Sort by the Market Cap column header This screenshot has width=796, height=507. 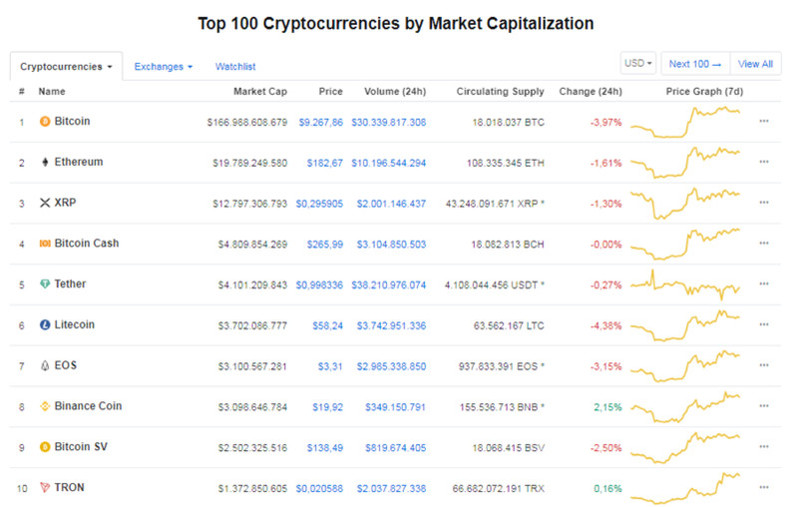[x=260, y=91]
